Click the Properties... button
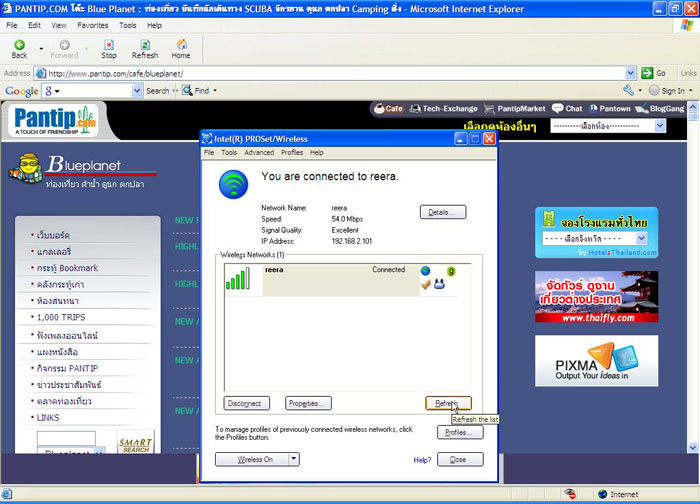The width and height of the screenshot is (700, 504). pyautogui.click(x=308, y=403)
